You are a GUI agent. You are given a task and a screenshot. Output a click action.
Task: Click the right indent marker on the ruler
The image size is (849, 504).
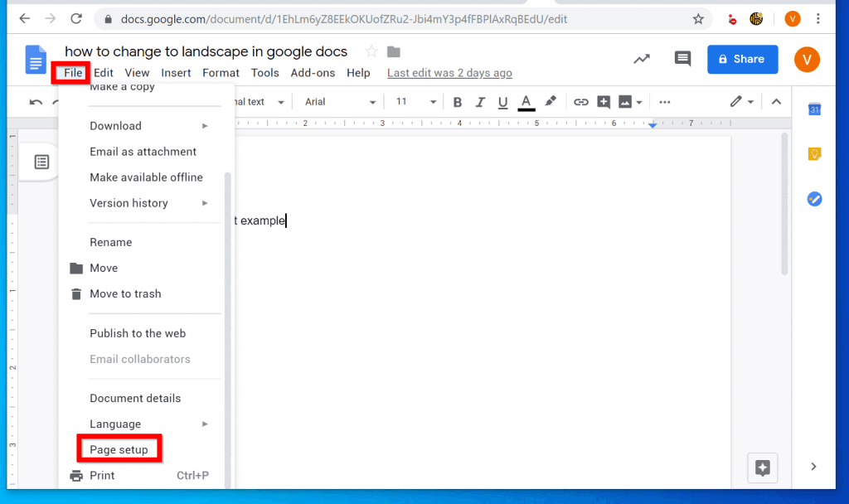point(653,125)
